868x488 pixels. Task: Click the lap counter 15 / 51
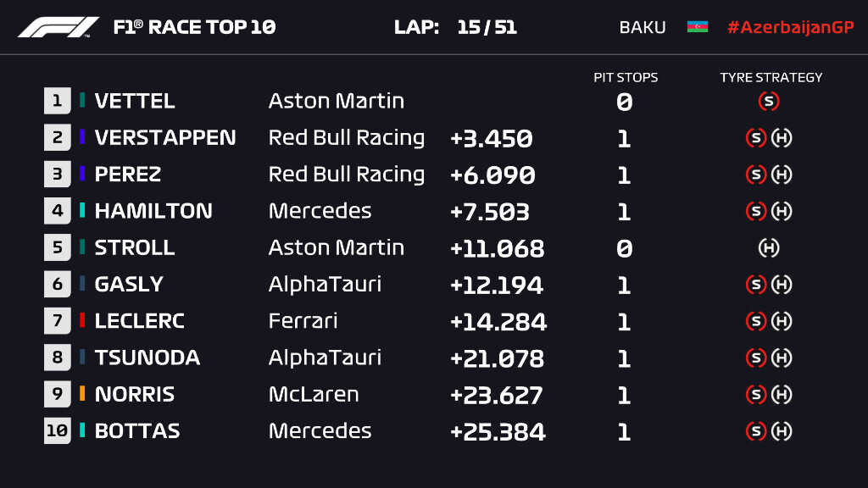(487, 27)
